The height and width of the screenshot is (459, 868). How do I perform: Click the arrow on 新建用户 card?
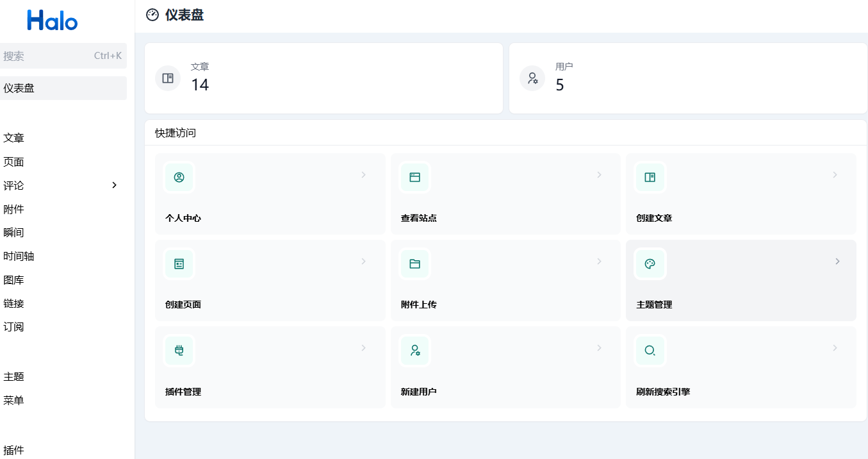pyautogui.click(x=599, y=347)
